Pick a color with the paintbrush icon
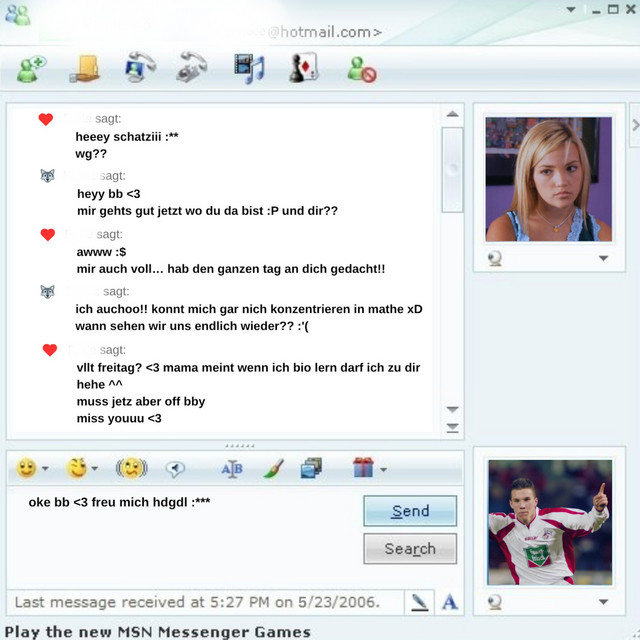 pyautogui.click(x=273, y=468)
